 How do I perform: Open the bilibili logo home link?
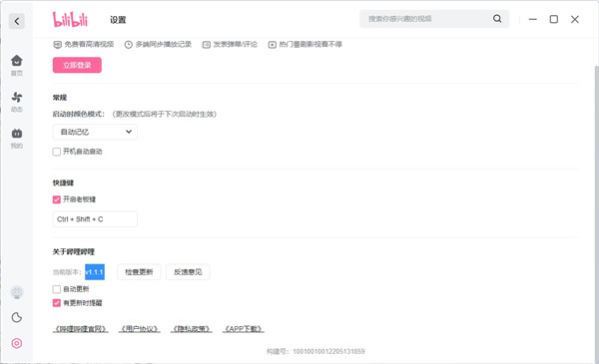click(x=70, y=20)
